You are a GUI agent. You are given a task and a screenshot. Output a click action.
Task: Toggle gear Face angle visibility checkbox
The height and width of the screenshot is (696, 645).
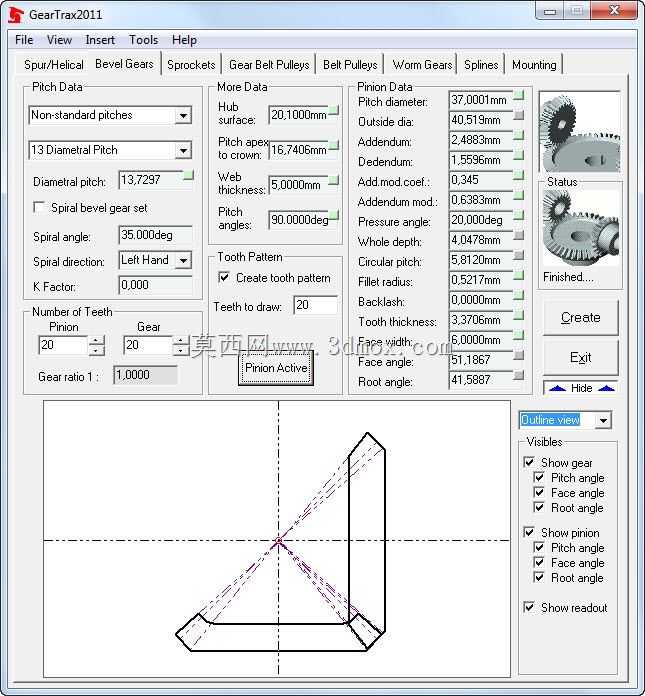coord(539,493)
